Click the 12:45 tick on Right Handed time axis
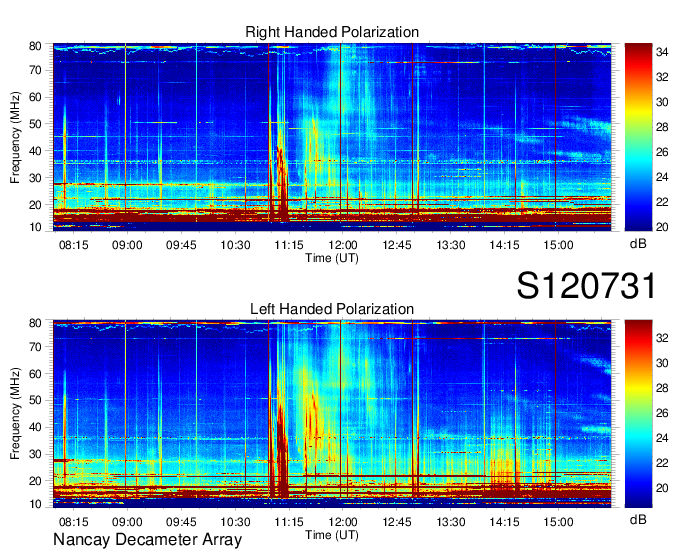680x552 pixels. coord(397,245)
